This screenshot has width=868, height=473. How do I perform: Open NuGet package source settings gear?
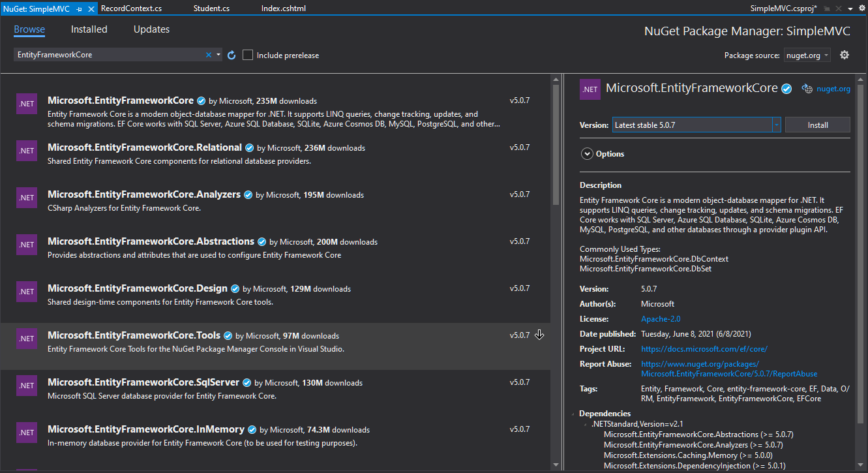pyautogui.click(x=845, y=55)
